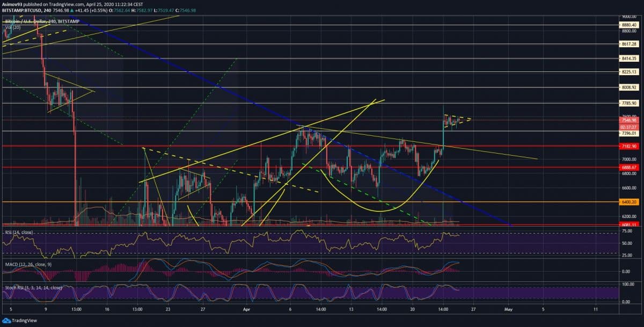
Task: Click the TradingView cloud logo icon
Action: pyautogui.click(x=7, y=320)
